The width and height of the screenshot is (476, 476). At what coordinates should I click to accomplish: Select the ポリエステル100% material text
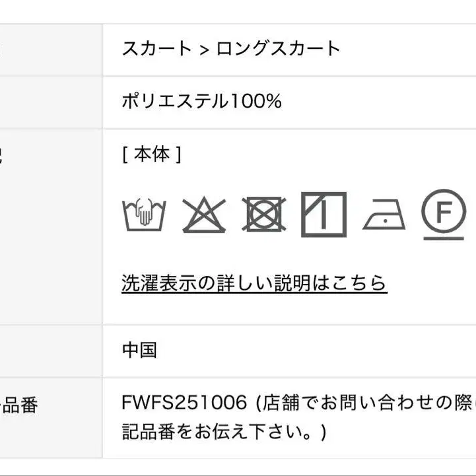point(201,101)
